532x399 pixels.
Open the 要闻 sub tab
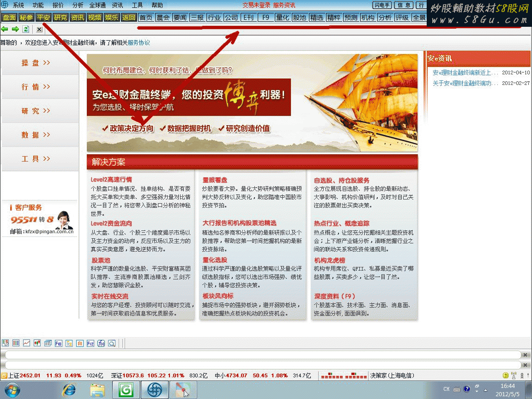(x=180, y=18)
